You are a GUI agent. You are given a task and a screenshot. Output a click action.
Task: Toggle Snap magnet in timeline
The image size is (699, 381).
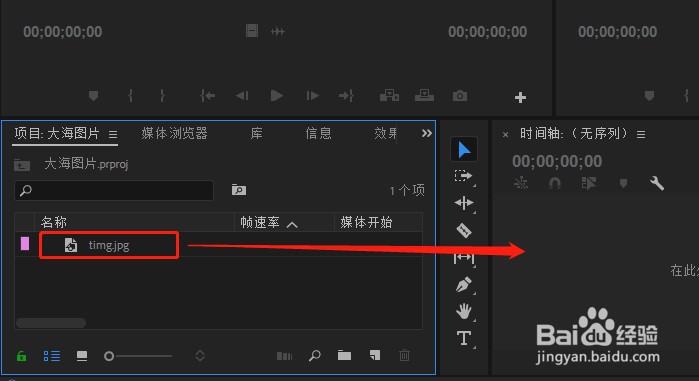tap(555, 183)
